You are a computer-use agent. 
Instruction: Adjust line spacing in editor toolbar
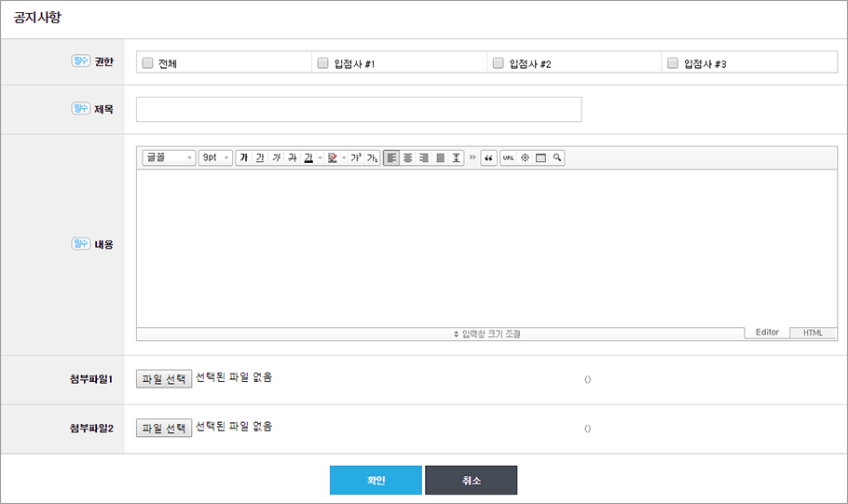pyautogui.click(x=457, y=157)
